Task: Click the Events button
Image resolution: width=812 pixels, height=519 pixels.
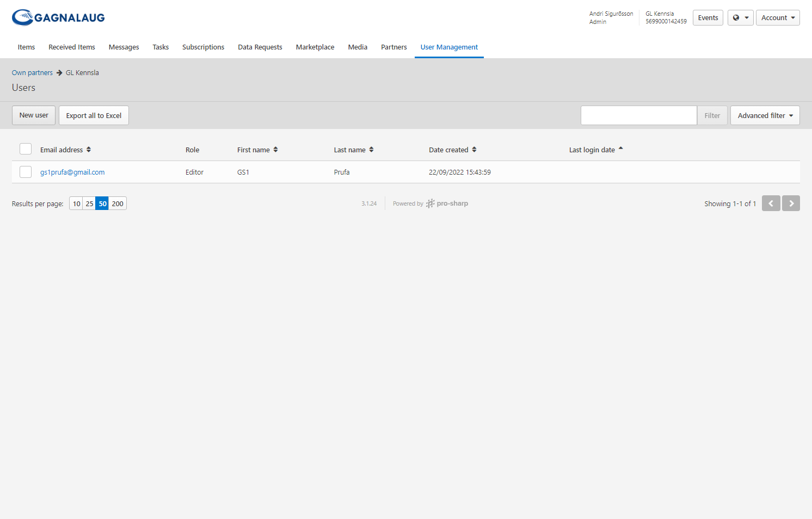Action: coord(708,17)
